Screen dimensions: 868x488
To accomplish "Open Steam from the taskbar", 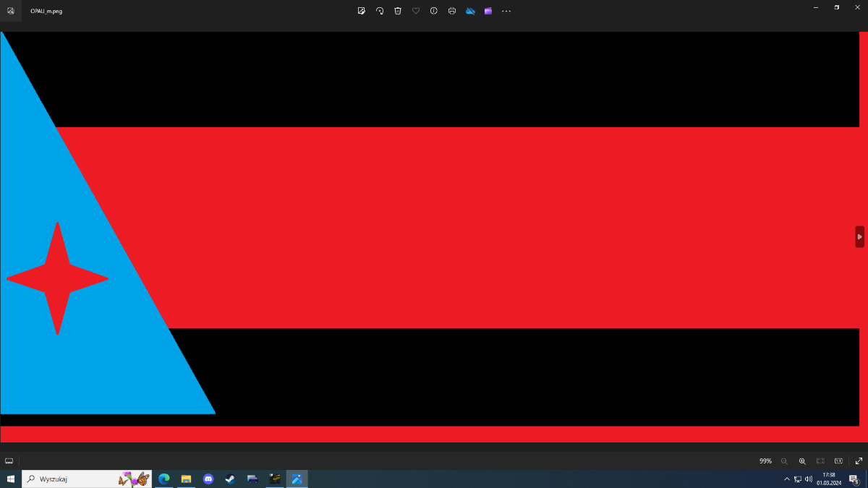I will 230,479.
